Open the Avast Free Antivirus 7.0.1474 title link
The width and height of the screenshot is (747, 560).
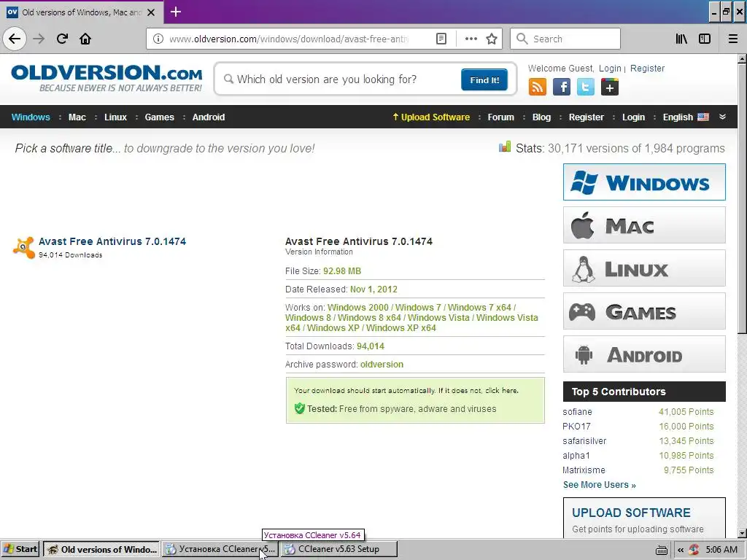[x=112, y=241]
